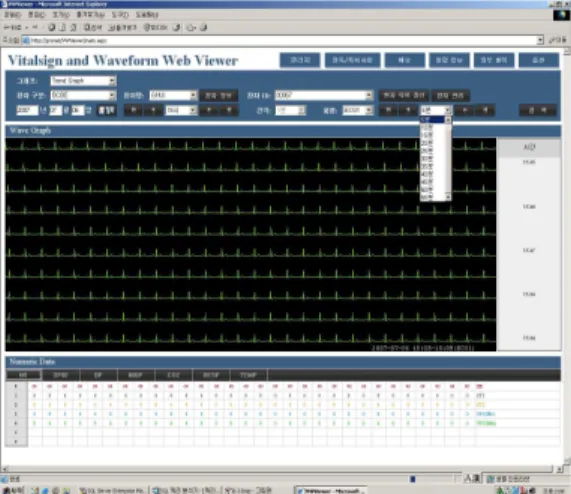Screen dimensions: 571x494
Task: Click in the year field showing 2007
Action: [x=27, y=110]
